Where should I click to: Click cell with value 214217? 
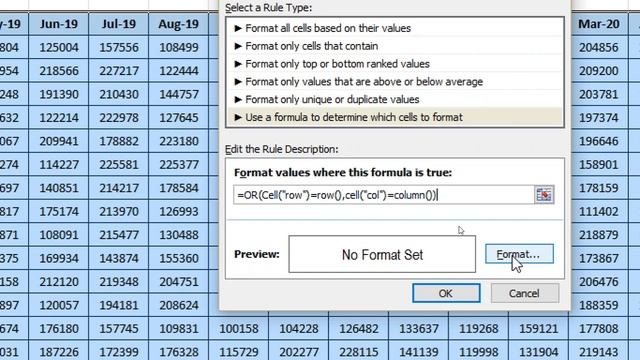coord(119,188)
